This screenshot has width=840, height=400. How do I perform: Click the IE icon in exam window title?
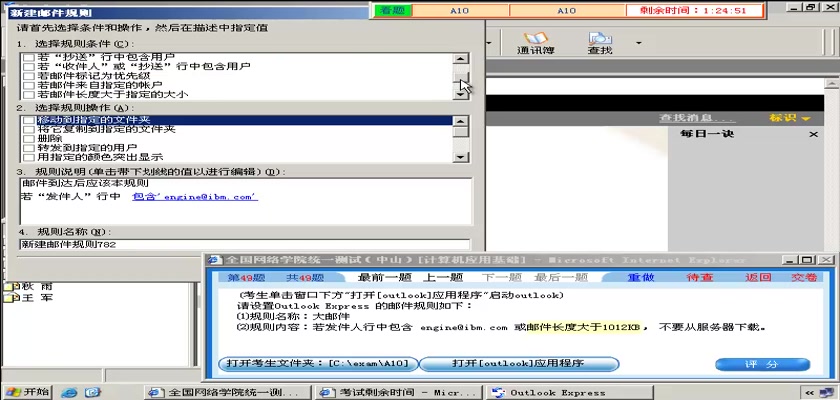(215, 260)
